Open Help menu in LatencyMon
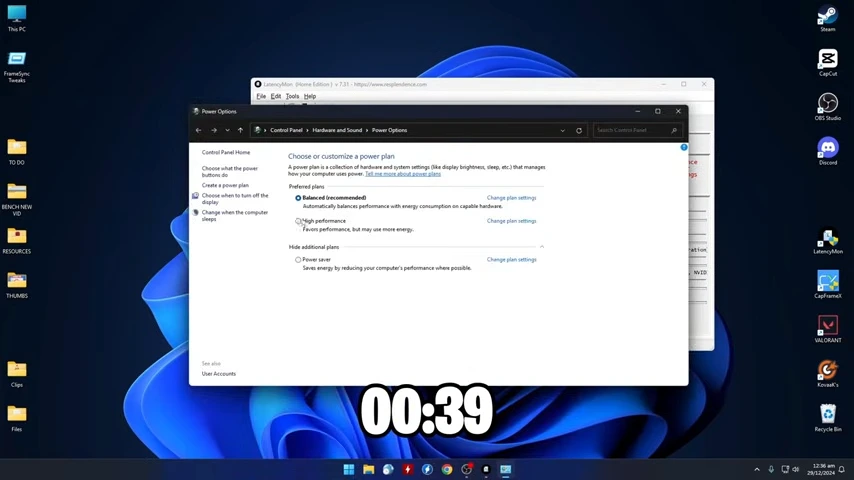This screenshot has height=480, width=854. click(310, 96)
